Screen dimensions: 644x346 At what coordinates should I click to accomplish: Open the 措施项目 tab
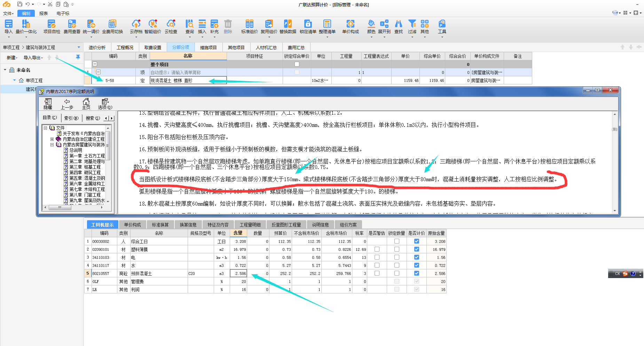[209, 47]
